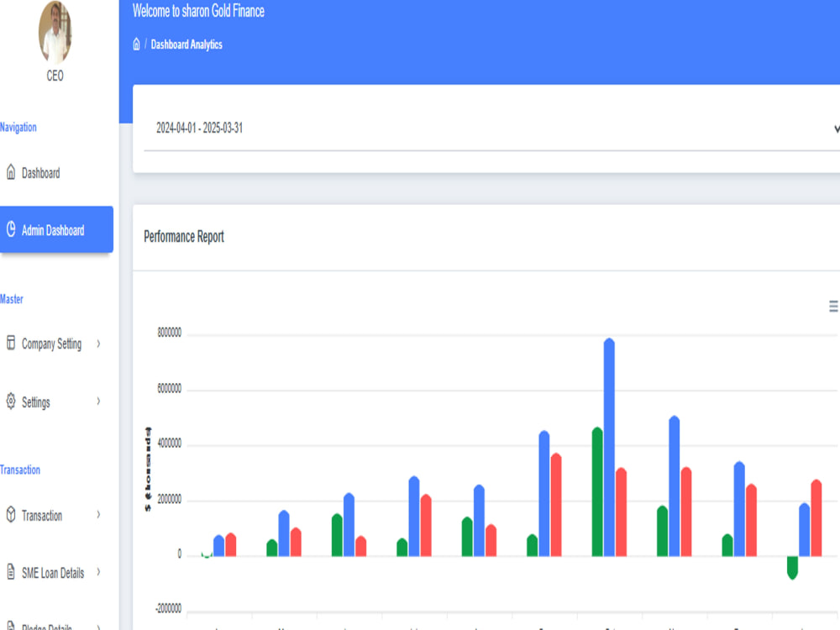Expand the Settings chevron
Viewport: 840px width, 630px height.
[x=98, y=402]
